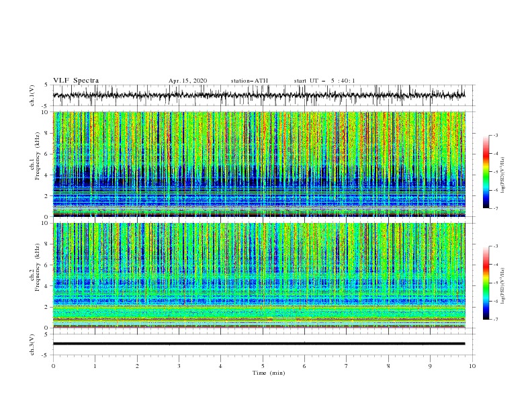The image size is (532, 411).
Task: Select the date "Apr. 15, 2020"
Action: (187, 81)
